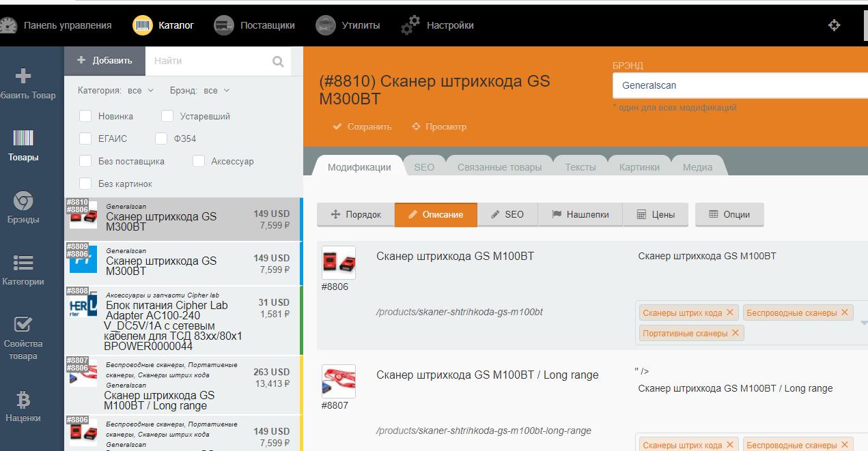Toggle Без поставщика checkbox

pos(85,161)
